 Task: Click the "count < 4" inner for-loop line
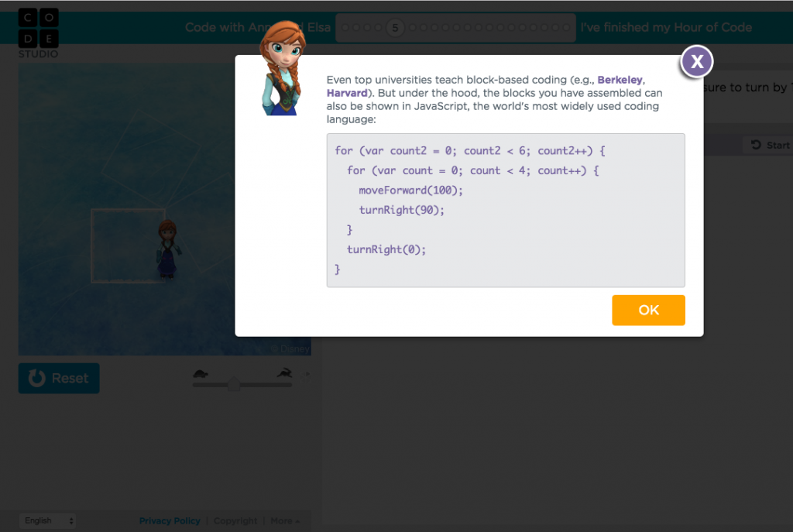pyautogui.click(x=473, y=171)
